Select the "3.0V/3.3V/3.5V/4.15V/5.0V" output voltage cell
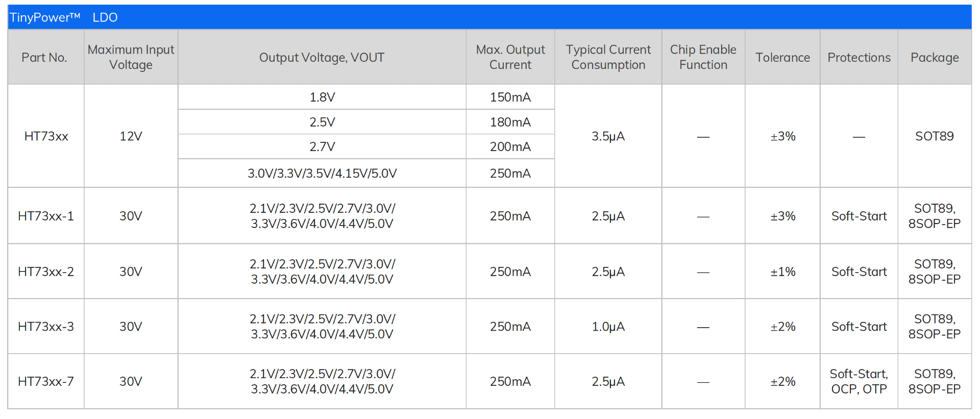The image size is (980, 419). point(322,174)
